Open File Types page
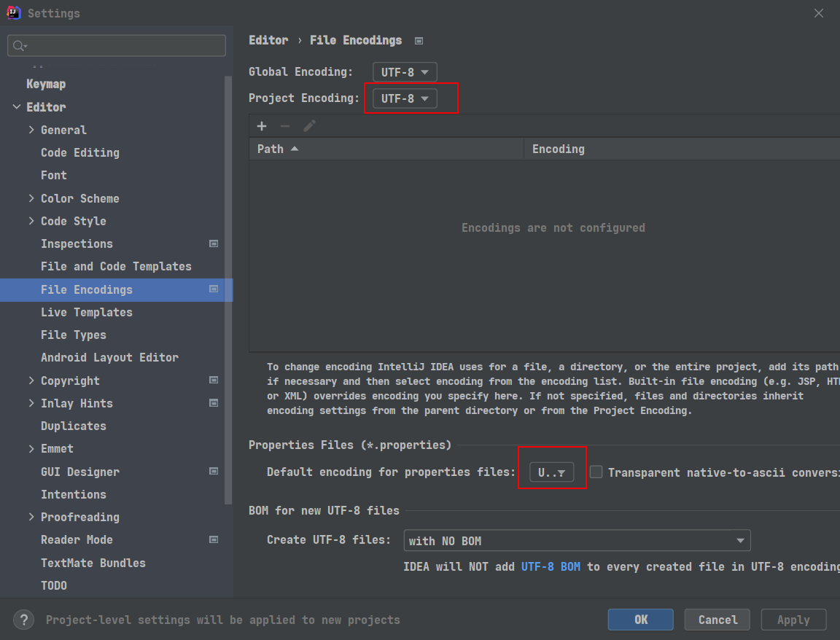Screen dimensions: 840x640 (74, 335)
